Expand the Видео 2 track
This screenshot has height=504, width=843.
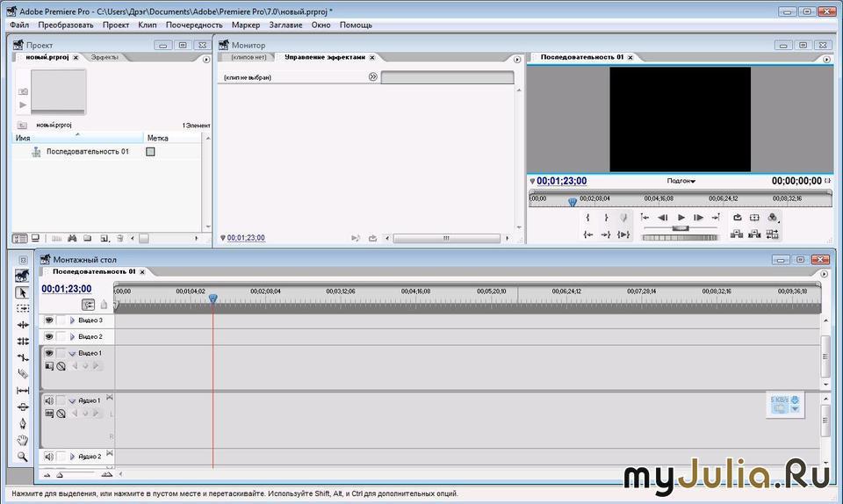point(72,337)
